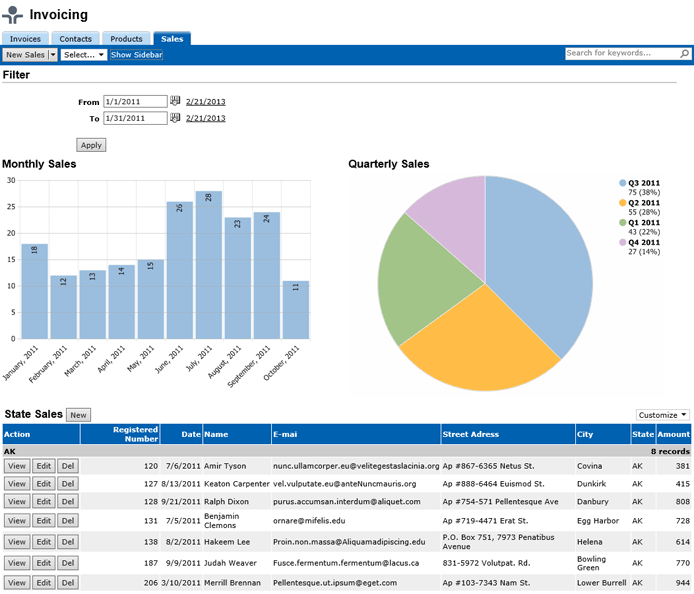This screenshot has width=694, height=594.
Task: Click Show Sidebar link
Action: click(136, 54)
